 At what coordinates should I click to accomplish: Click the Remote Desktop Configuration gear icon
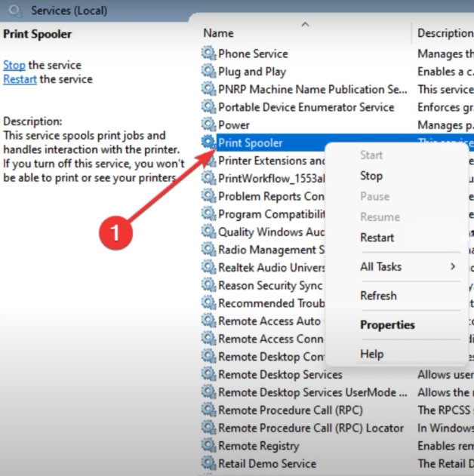(x=208, y=356)
